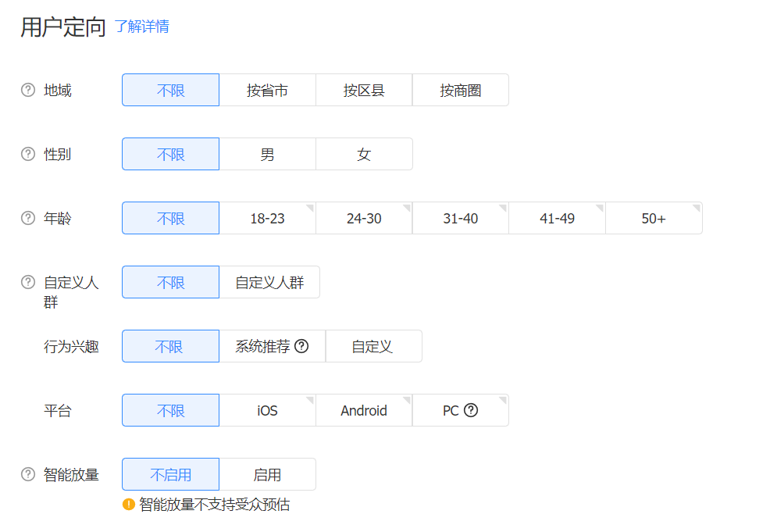This screenshot has width=770, height=532.
Task: Choose 按商圈 region targeting
Action: tap(460, 90)
